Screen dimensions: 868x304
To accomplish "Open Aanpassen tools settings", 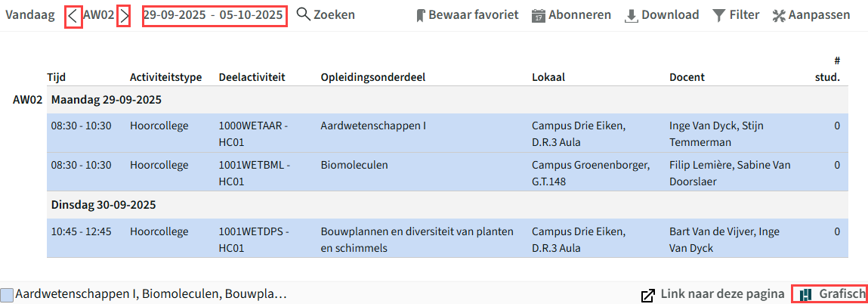I will [x=779, y=16].
